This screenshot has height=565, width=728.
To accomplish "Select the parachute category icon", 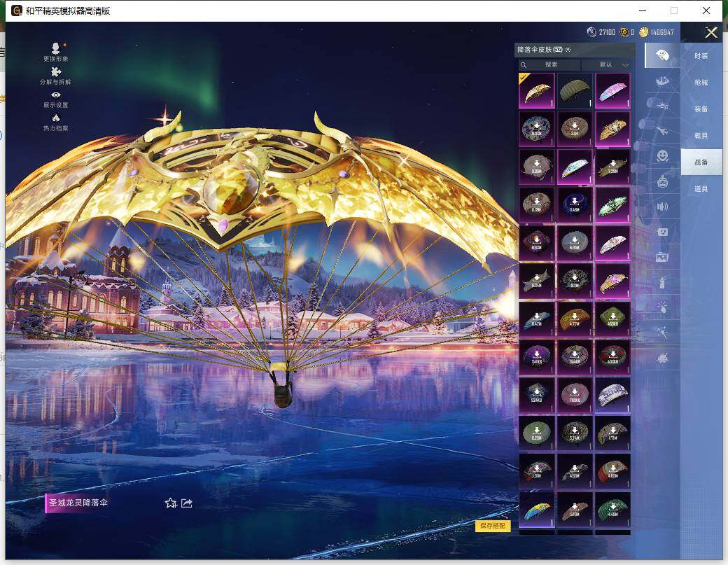I will point(662,56).
